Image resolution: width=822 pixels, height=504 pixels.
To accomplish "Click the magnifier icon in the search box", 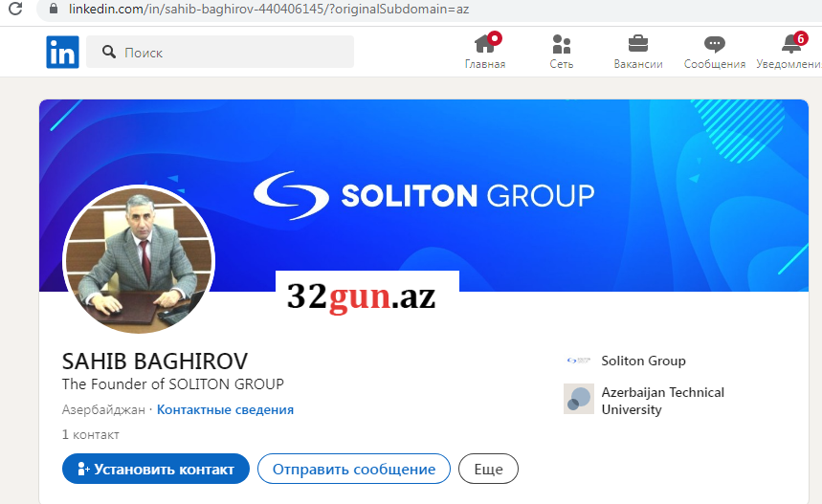I will click(x=109, y=52).
